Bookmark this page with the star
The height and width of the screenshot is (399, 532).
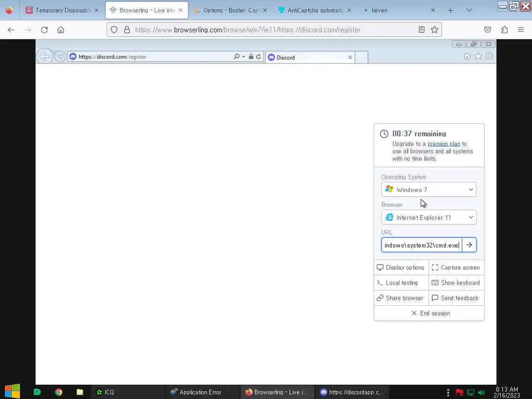point(434,30)
